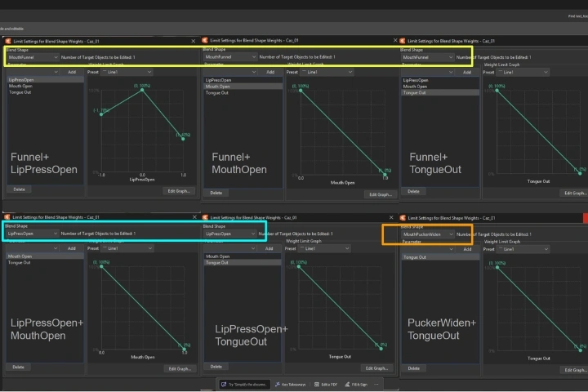Click the 'Try Simplify the document' prompt
This screenshot has width=588, height=392.
click(244, 385)
